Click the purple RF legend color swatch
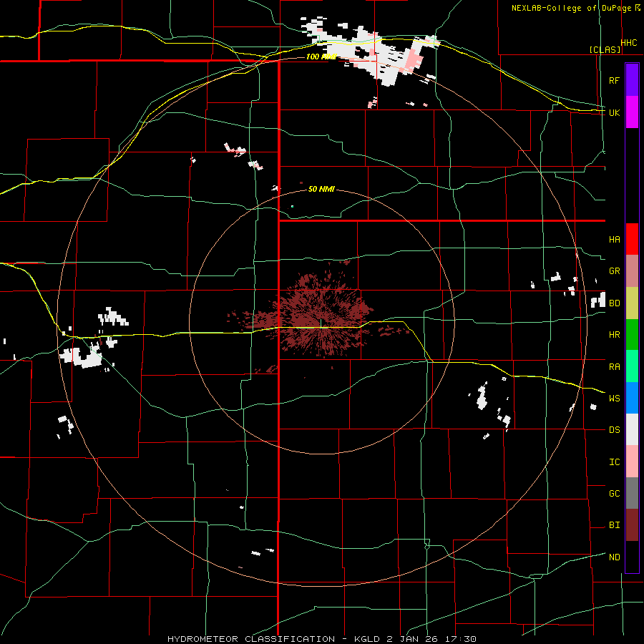 [632, 79]
